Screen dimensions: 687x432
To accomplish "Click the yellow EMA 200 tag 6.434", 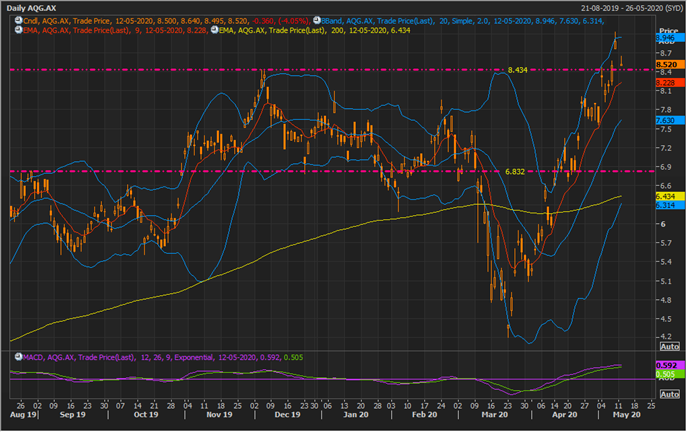I will pos(670,196).
